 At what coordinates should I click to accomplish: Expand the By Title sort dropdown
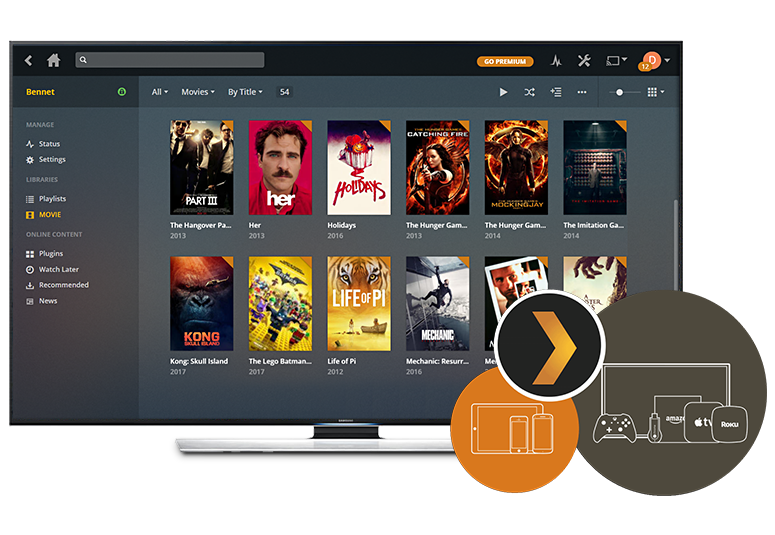coord(245,92)
